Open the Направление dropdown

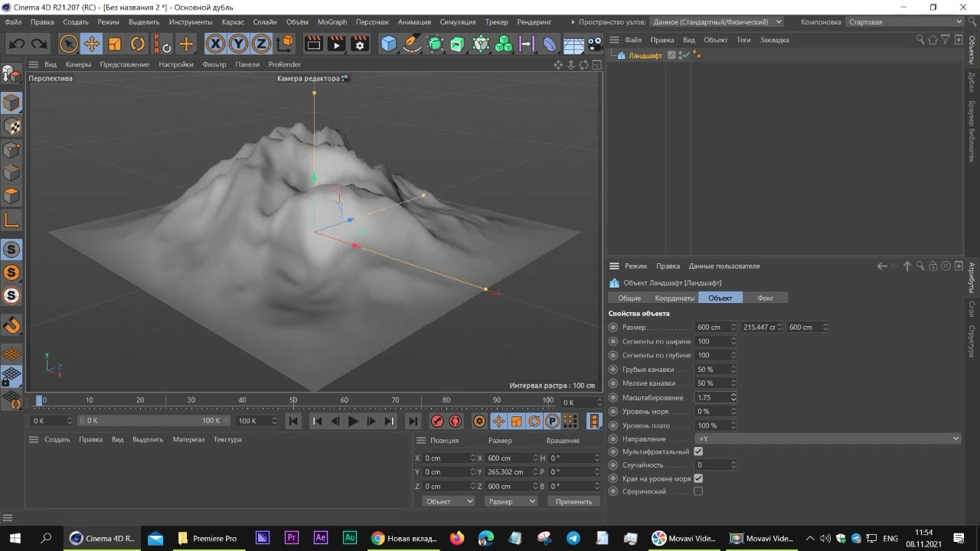[x=828, y=439]
